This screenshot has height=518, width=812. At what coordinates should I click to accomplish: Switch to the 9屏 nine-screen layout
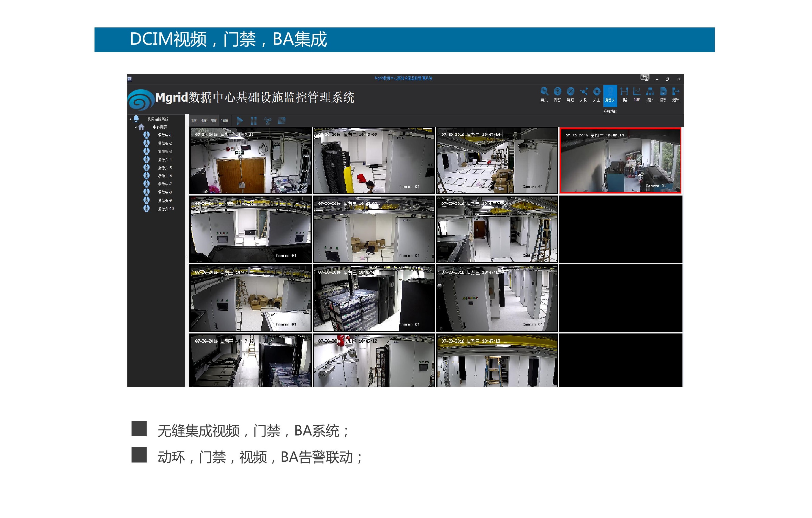214,121
